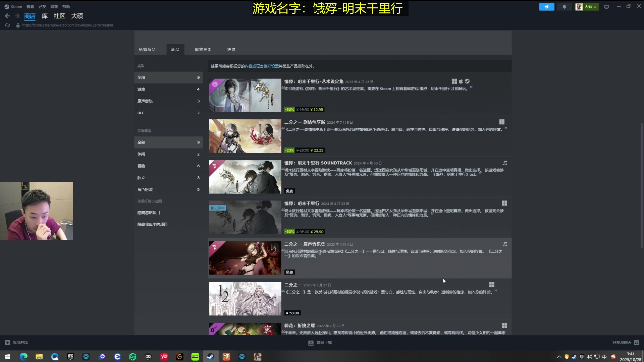The image size is (644, 362).
Task: Open the notifications bell icon
Action: pyautogui.click(x=564, y=6)
